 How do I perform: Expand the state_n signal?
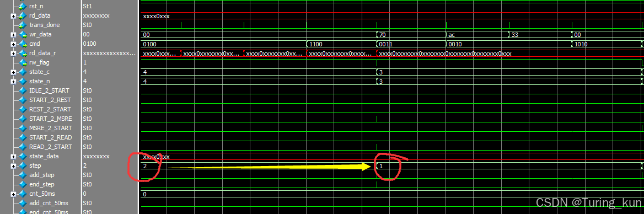pos(14,82)
